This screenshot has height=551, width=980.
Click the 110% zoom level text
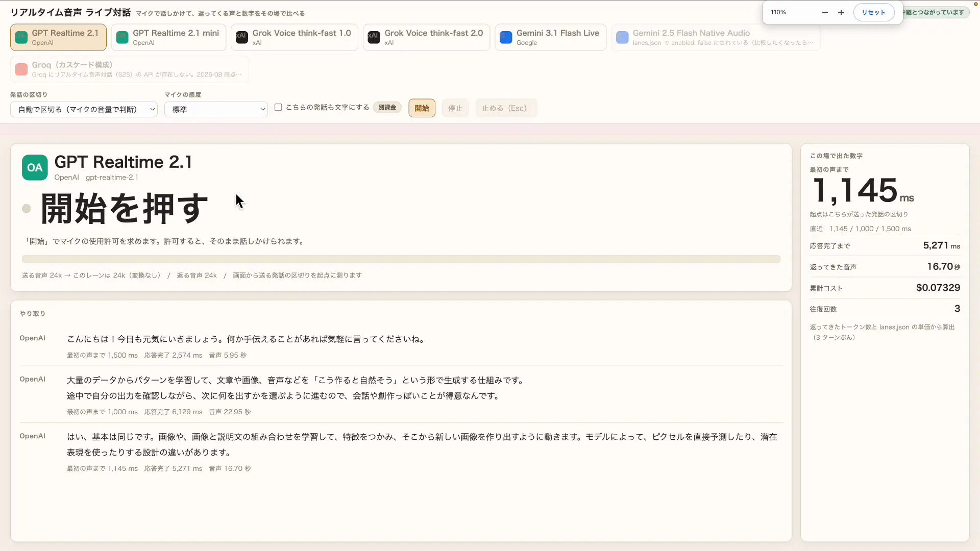(x=778, y=12)
